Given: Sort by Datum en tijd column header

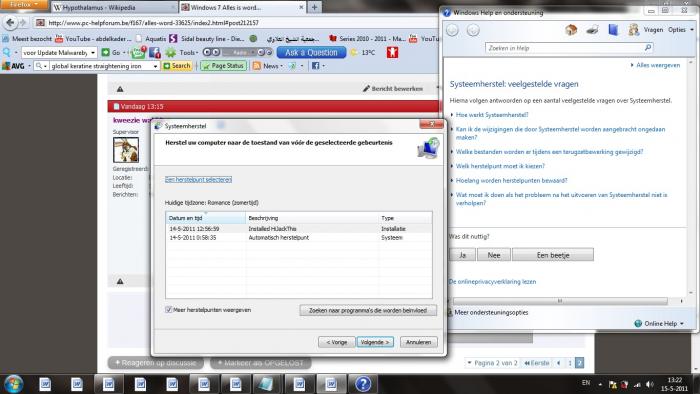Looking at the screenshot, I should pos(205,218).
